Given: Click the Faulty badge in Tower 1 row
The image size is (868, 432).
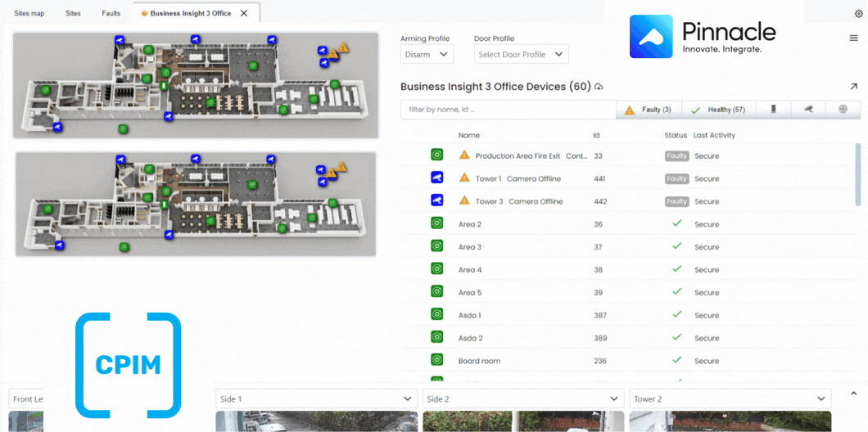Looking at the screenshot, I should click(676, 178).
